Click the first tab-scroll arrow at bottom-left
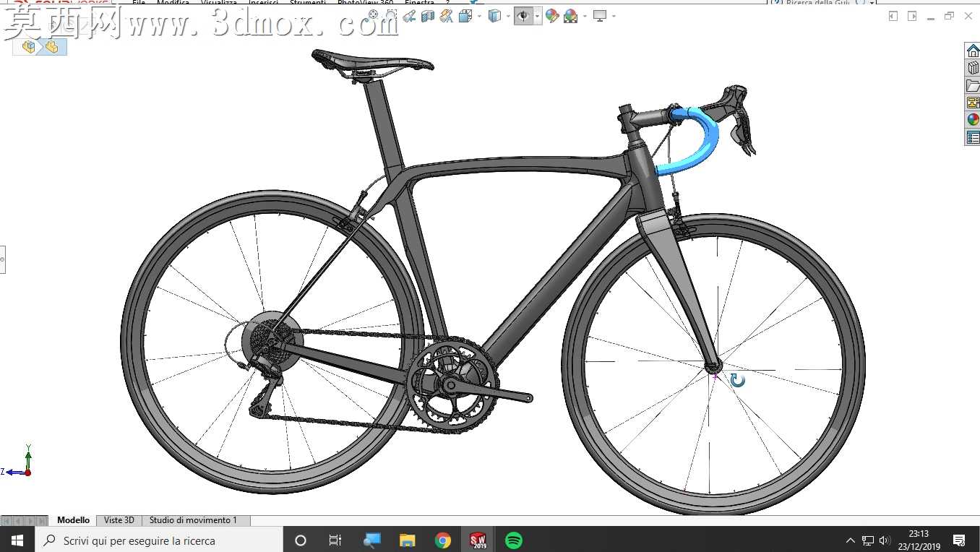This screenshot has width=980, height=552. 7,520
